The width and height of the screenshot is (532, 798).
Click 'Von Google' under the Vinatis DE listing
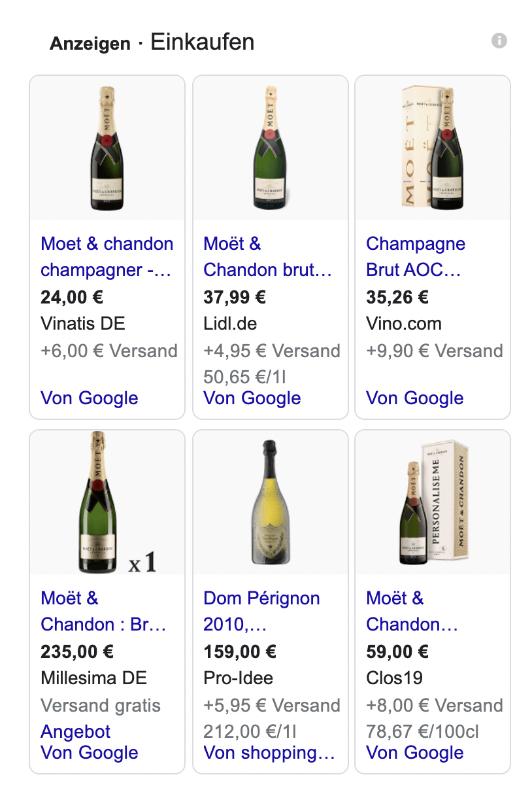[90, 398]
